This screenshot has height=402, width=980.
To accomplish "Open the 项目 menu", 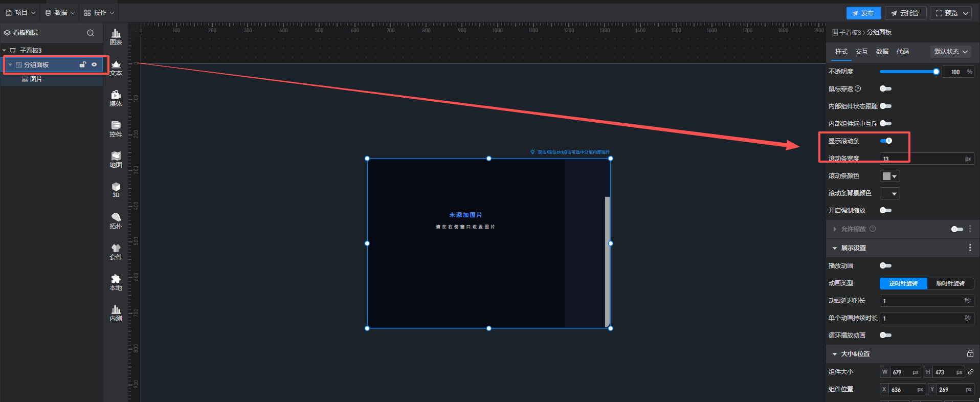I will tap(21, 13).
